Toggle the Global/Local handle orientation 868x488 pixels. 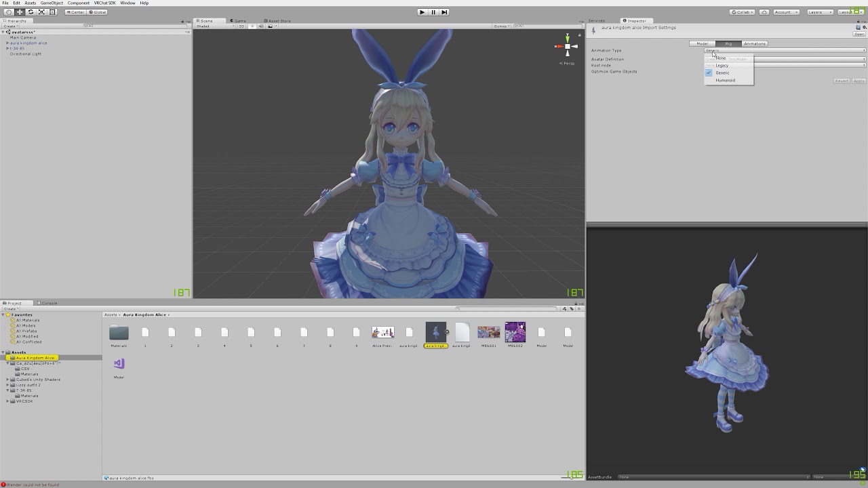97,12
